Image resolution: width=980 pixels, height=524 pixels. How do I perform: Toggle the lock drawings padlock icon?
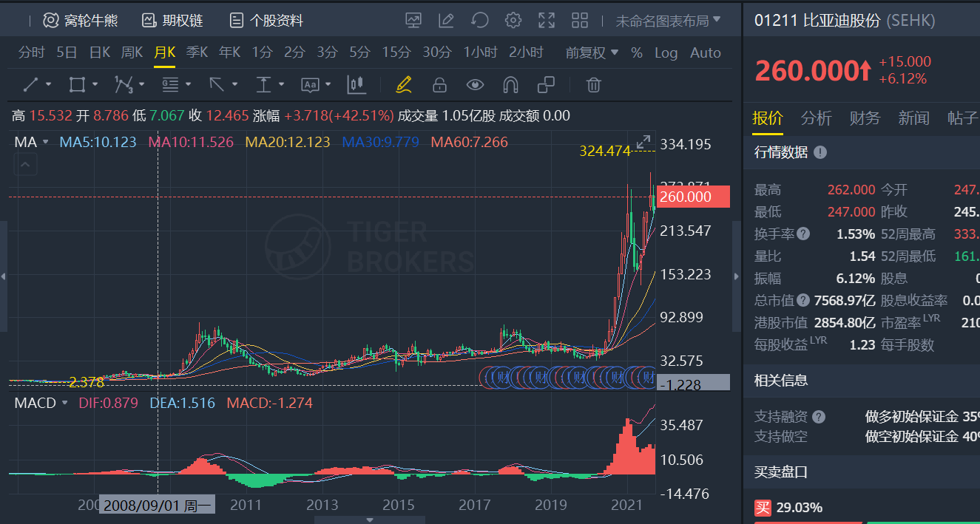click(439, 85)
